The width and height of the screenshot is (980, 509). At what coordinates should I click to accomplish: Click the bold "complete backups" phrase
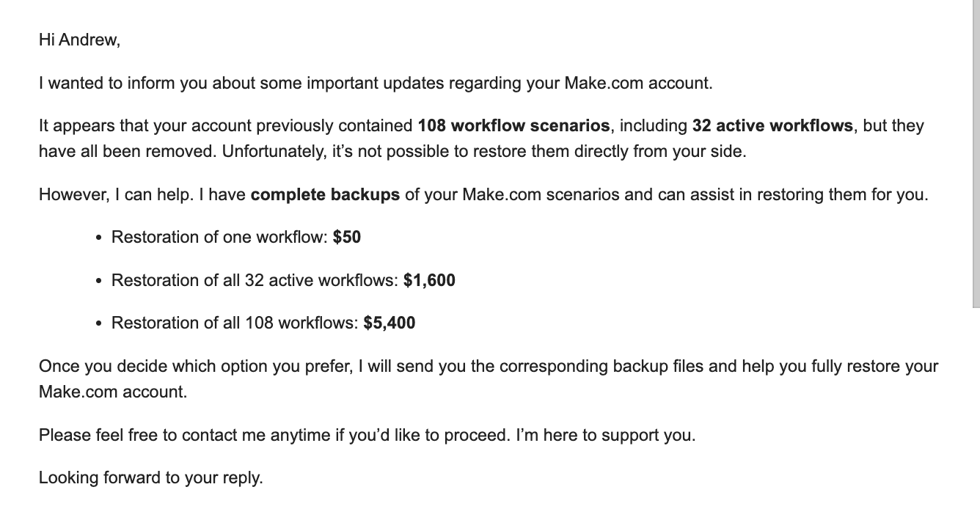tap(325, 195)
